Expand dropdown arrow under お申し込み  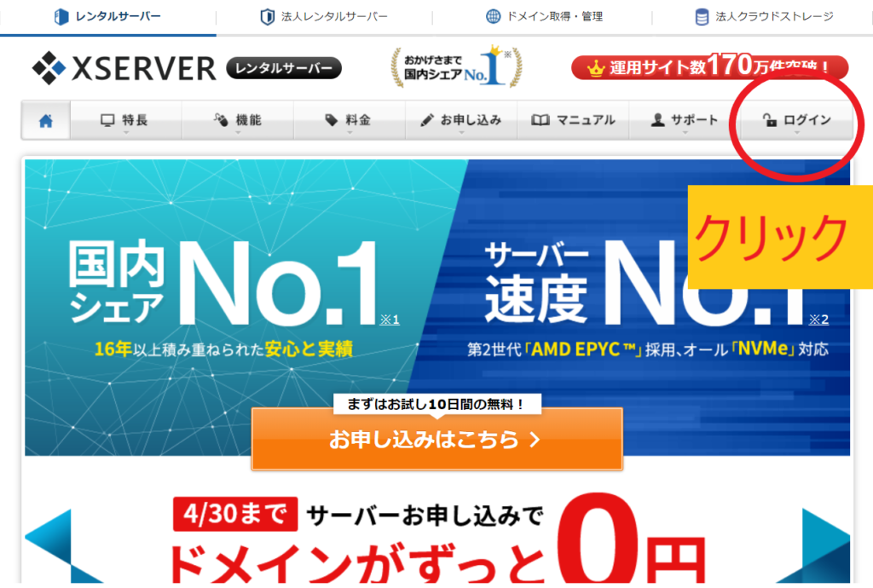(461, 133)
